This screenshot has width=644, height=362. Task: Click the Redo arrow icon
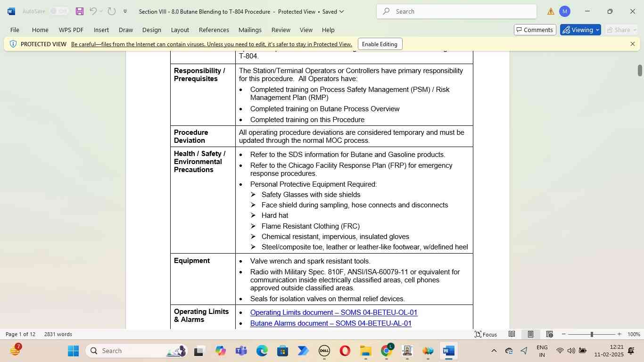(x=112, y=11)
